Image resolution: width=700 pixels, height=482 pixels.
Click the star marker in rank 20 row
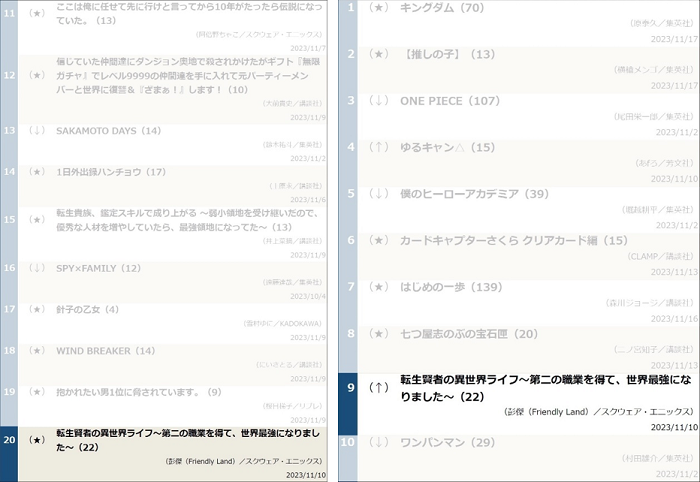(37, 440)
